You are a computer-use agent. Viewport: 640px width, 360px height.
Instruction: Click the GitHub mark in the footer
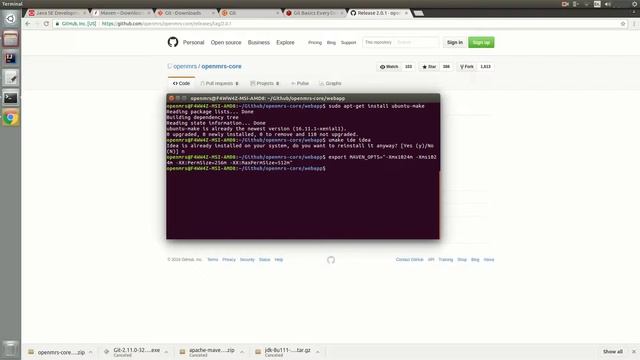pyautogui.click(x=331, y=260)
